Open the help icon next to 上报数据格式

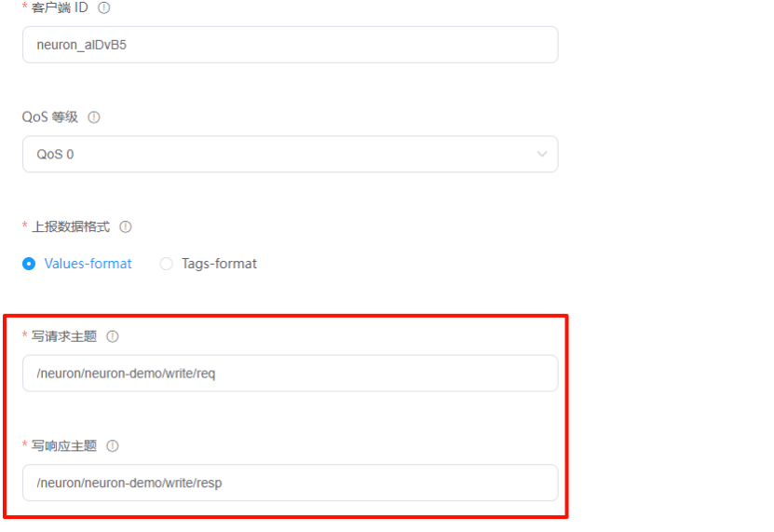click(126, 226)
